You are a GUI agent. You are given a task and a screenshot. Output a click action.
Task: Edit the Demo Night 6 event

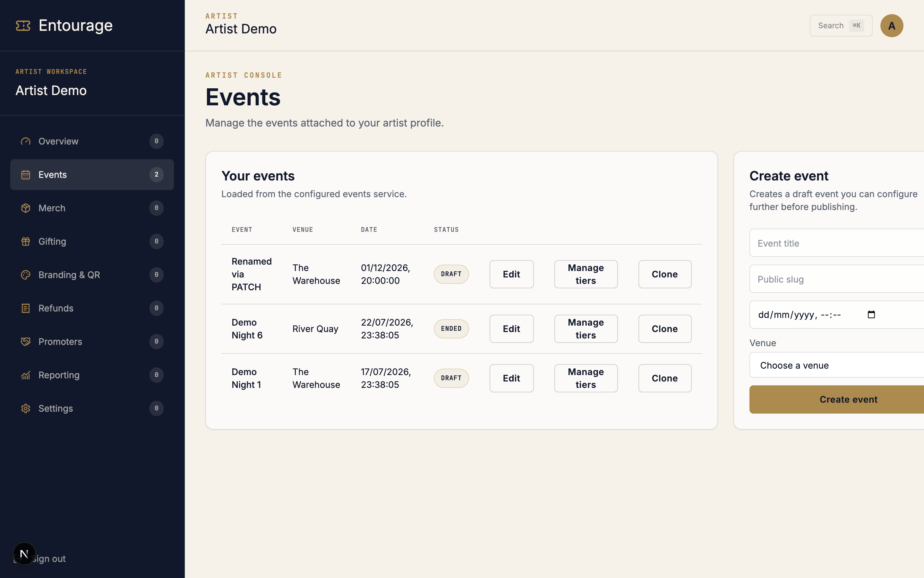511,329
